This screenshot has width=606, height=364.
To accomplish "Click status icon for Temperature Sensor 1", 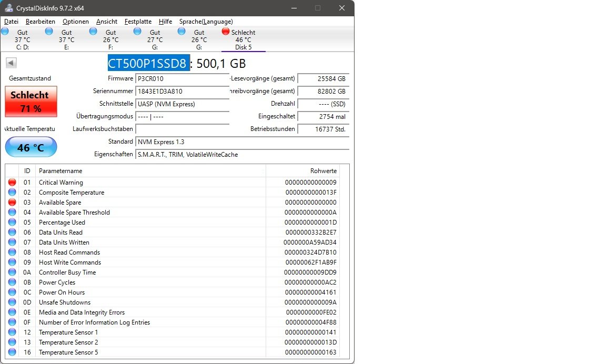I will point(12,332).
